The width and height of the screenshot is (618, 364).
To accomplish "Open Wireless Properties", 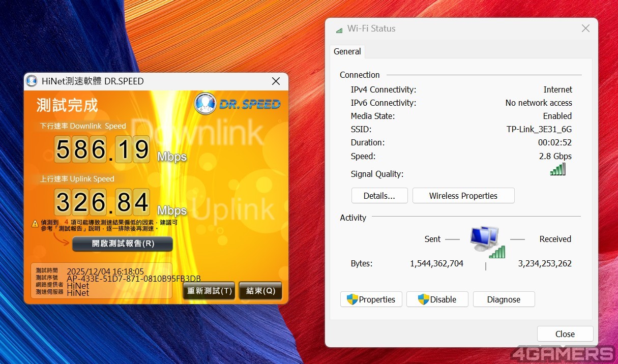I will (463, 196).
